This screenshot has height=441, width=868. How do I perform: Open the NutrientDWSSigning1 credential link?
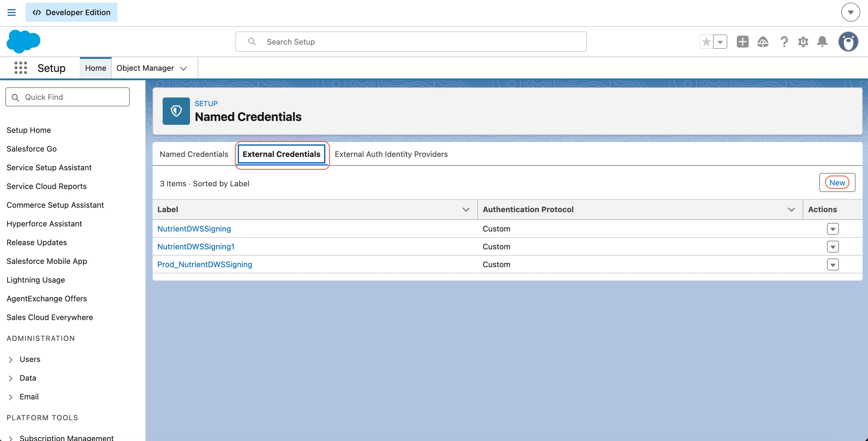196,246
